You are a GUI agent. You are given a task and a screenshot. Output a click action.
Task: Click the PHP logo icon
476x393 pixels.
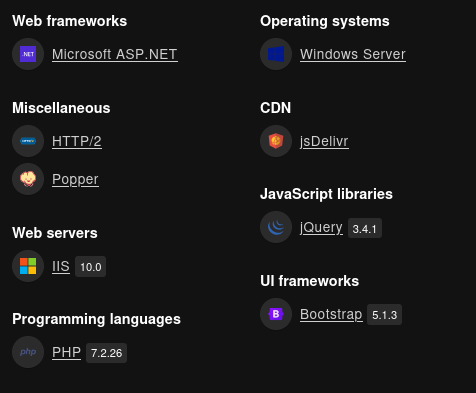[x=28, y=352]
